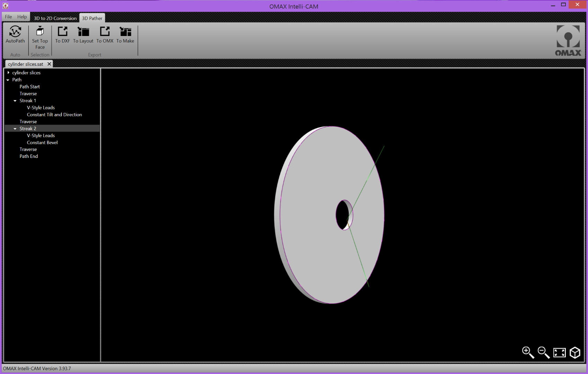Run the AutoPath tool

pyautogui.click(x=15, y=35)
